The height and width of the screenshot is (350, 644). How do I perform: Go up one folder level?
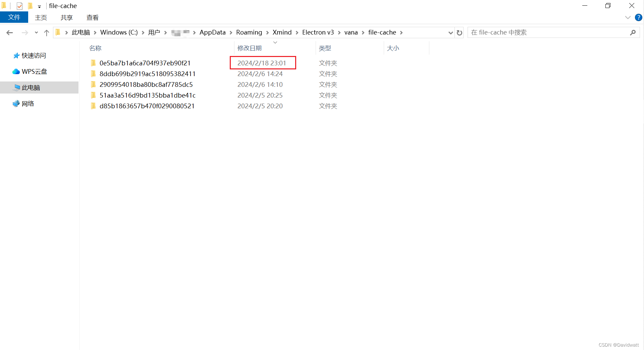tap(47, 33)
